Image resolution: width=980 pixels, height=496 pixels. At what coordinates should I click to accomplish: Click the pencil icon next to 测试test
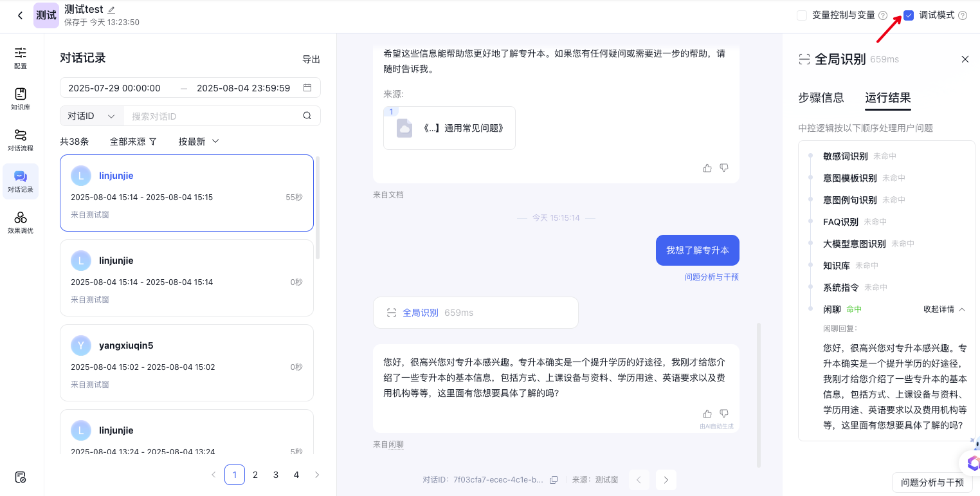coord(111,10)
